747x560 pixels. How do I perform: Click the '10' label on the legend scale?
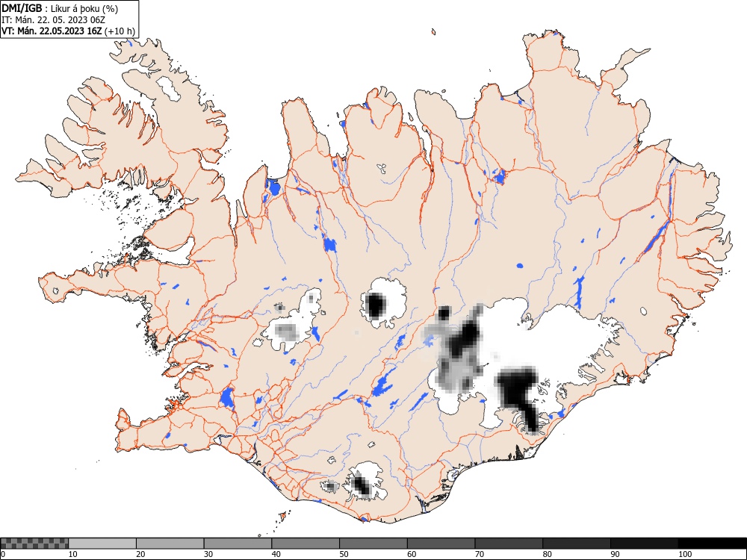click(73, 554)
